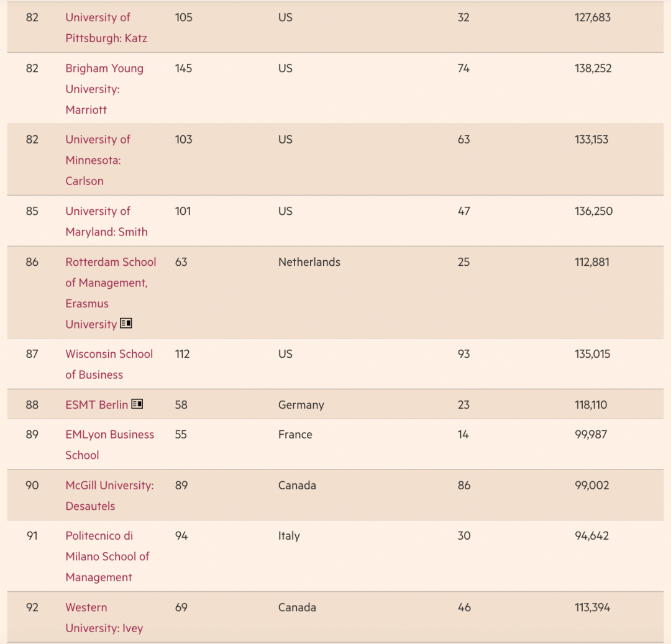Open University of Minnesota: Carlson link
This screenshot has height=644, width=671.
(98, 160)
